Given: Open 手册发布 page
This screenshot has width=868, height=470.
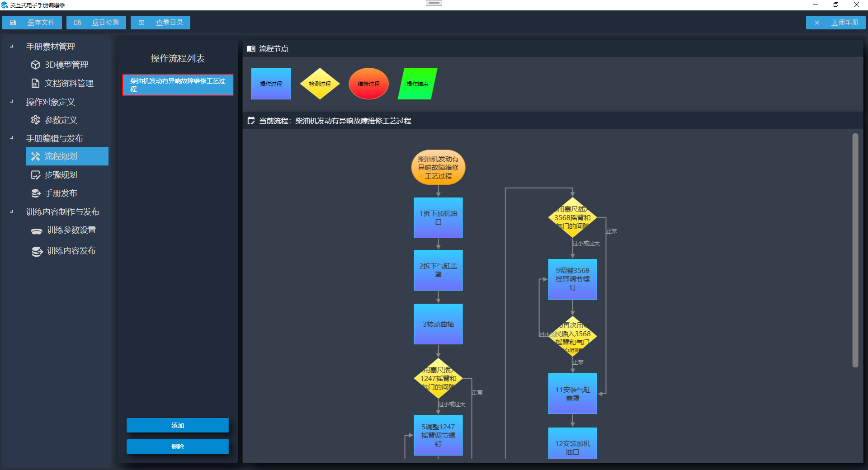Looking at the screenshot, I should [x=61, y=193].
